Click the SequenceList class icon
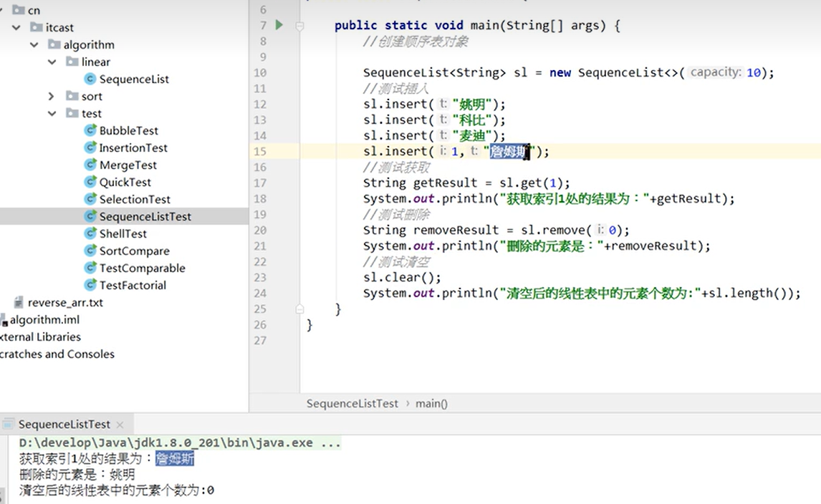Viewport: 821px width, 504px height. click(x=90, y=79)
